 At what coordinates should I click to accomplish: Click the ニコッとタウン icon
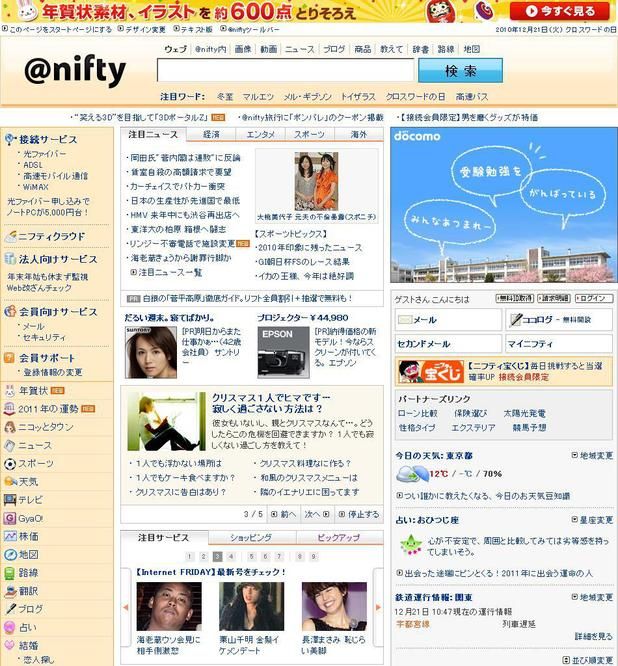[9, 427]
